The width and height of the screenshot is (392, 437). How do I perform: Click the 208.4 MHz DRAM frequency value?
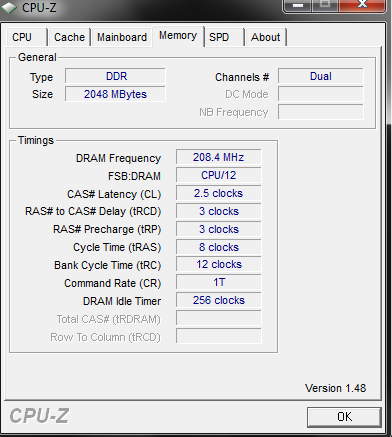[x=219, y=157]
